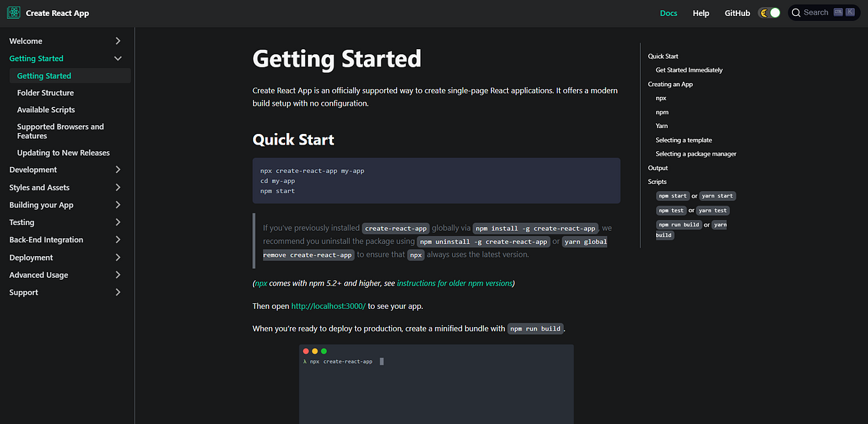Click Help in the top navbar

point(700,12)
